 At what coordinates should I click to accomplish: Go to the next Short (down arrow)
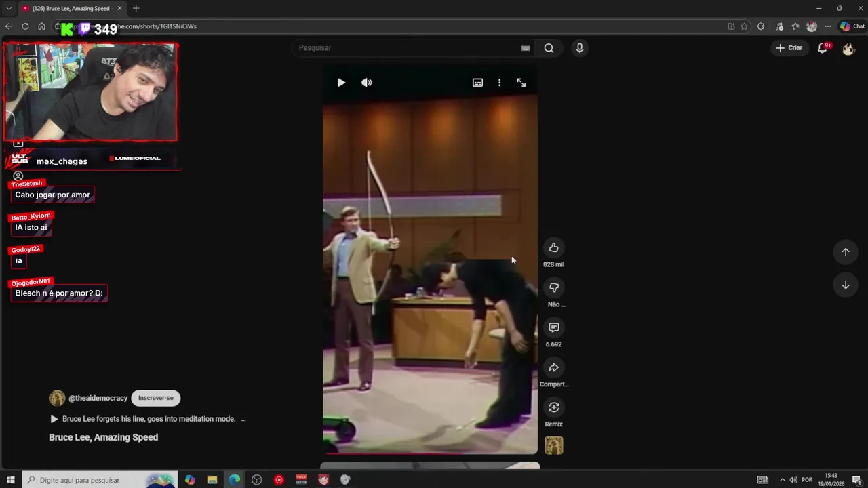(845, 285)
